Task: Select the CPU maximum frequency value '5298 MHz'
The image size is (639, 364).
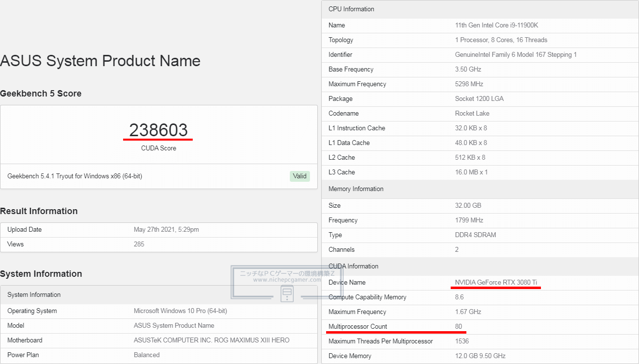Action: click(x=469, y=84)
